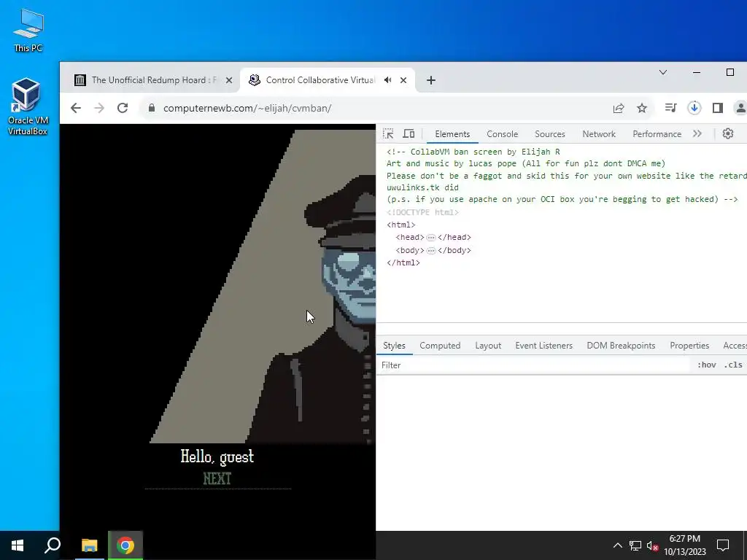Share this page icon
747x560 pixels.
tap(619, 108)
